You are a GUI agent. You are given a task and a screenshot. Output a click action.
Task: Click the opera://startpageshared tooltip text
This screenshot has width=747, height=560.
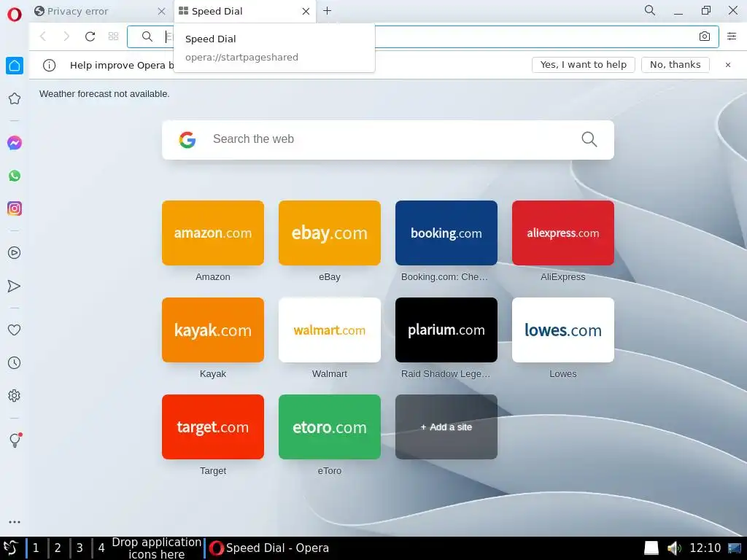[x=241, y=57]
